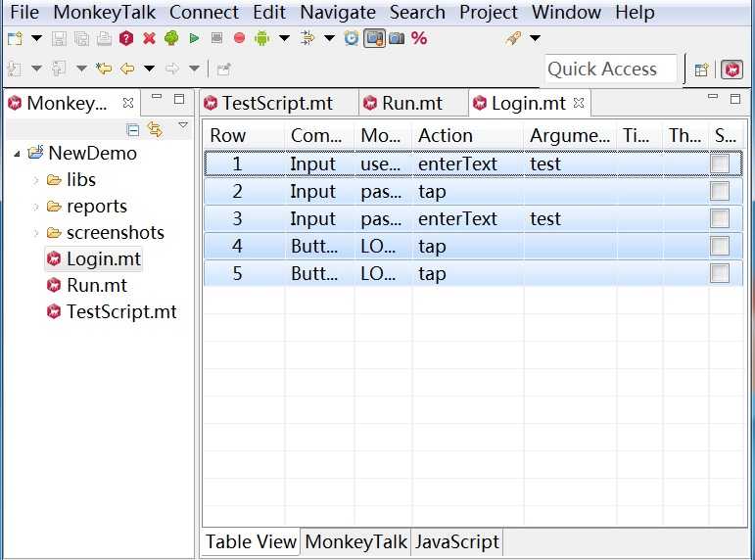Click the Save All icon

point(81,38)
